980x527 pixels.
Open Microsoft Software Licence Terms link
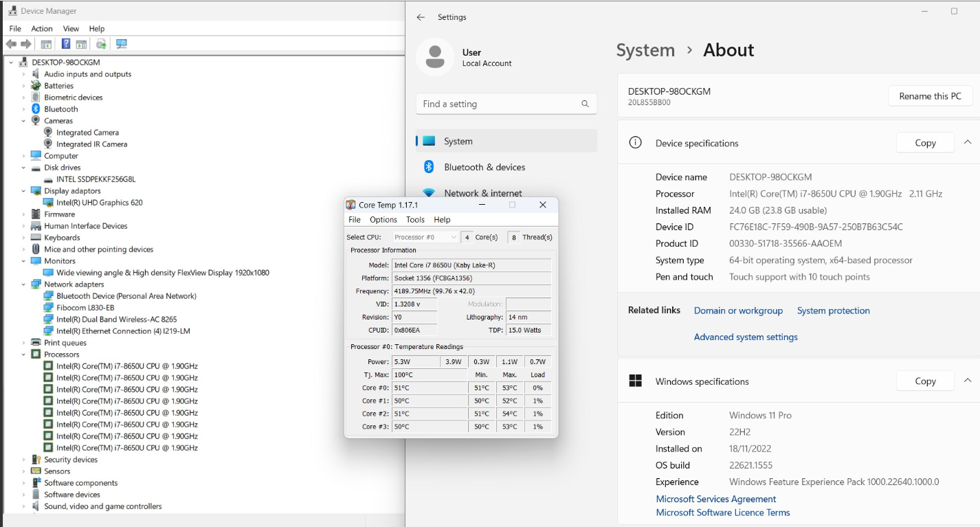[722, 513]
